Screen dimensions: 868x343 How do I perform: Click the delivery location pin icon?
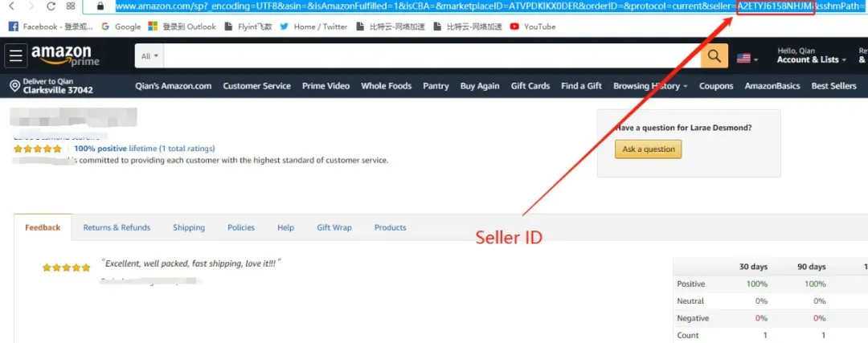[15, 86]
